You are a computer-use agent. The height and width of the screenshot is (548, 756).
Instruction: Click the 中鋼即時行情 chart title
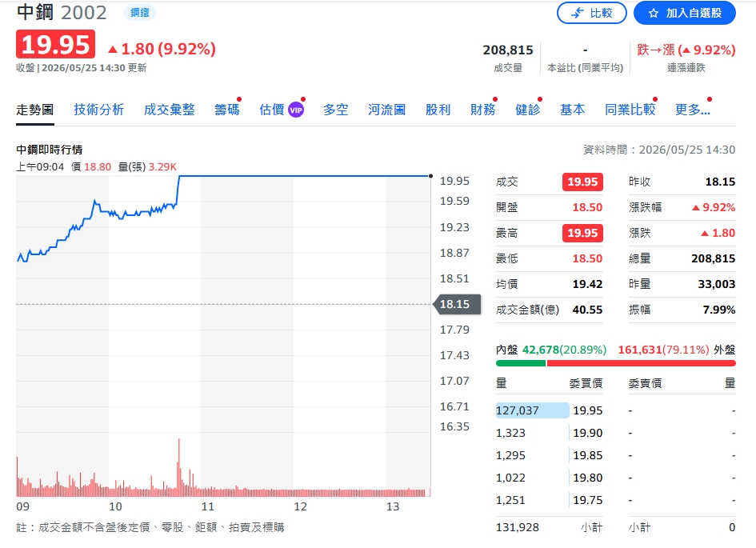pos(49,150)
